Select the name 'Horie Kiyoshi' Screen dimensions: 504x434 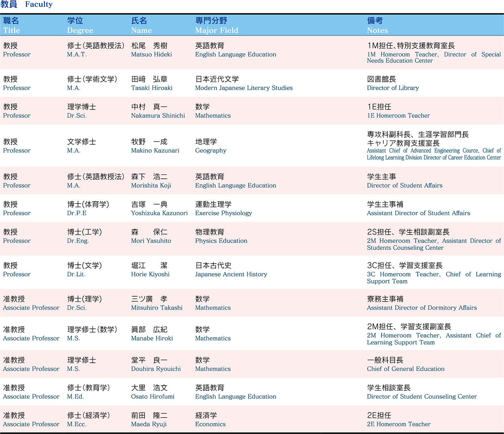tap(151, 274)
